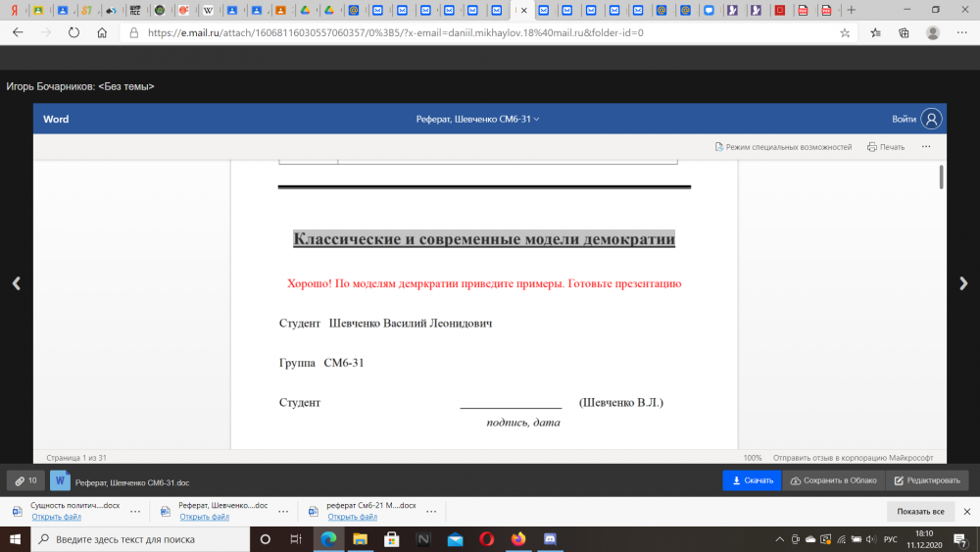Add page to favorites with star icon
Image resolution: width=980 pixels, height=552 pixels.
(x=845, y=32)
